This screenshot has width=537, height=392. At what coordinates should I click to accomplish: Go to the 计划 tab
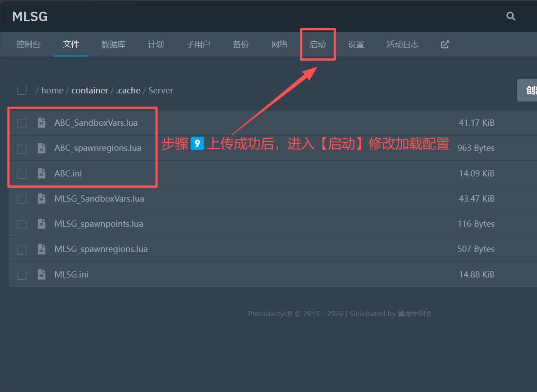(156, 44)
